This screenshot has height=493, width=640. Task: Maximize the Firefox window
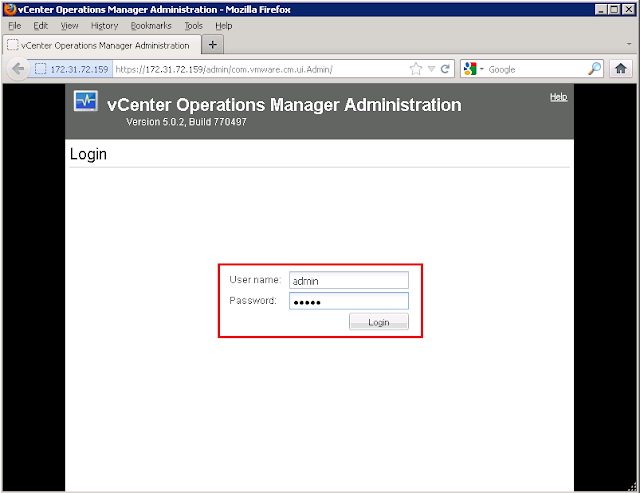point(614,9)
